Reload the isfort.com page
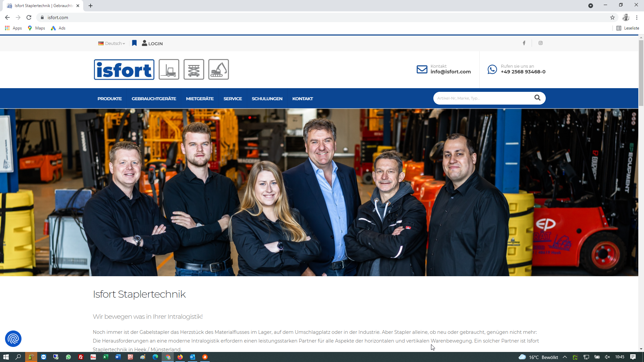Screen dimensions: 644x362 tap(29, 17)
